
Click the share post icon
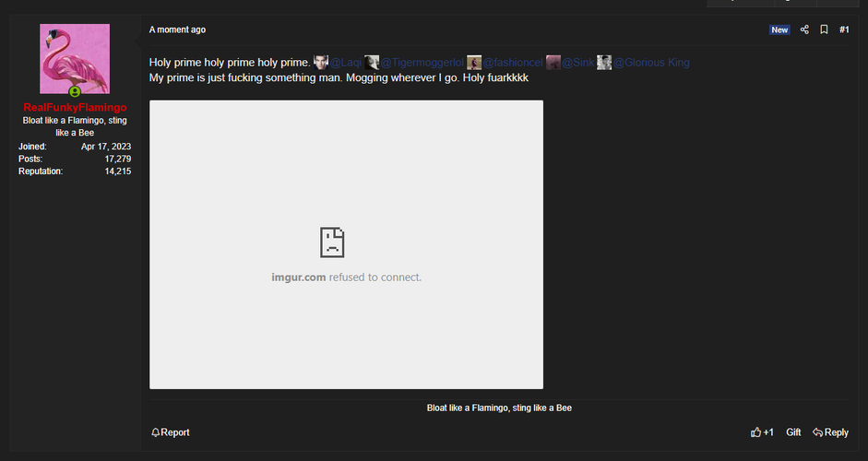tap(804, 30)
